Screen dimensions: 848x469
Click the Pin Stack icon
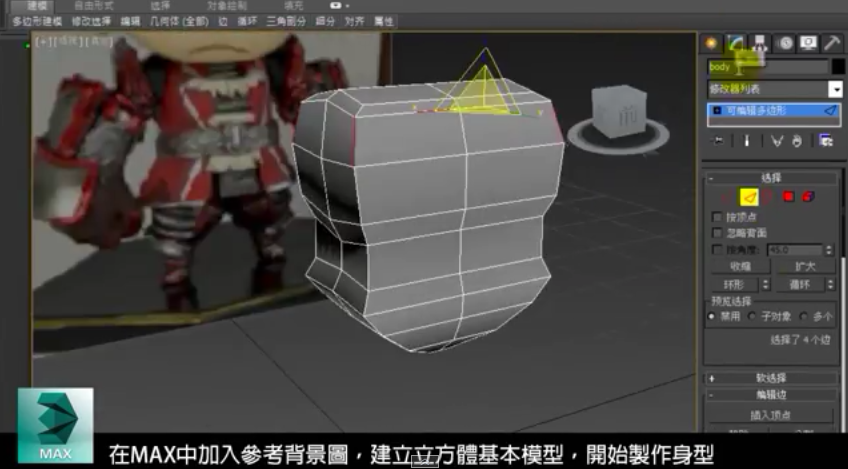click(719, 141)
